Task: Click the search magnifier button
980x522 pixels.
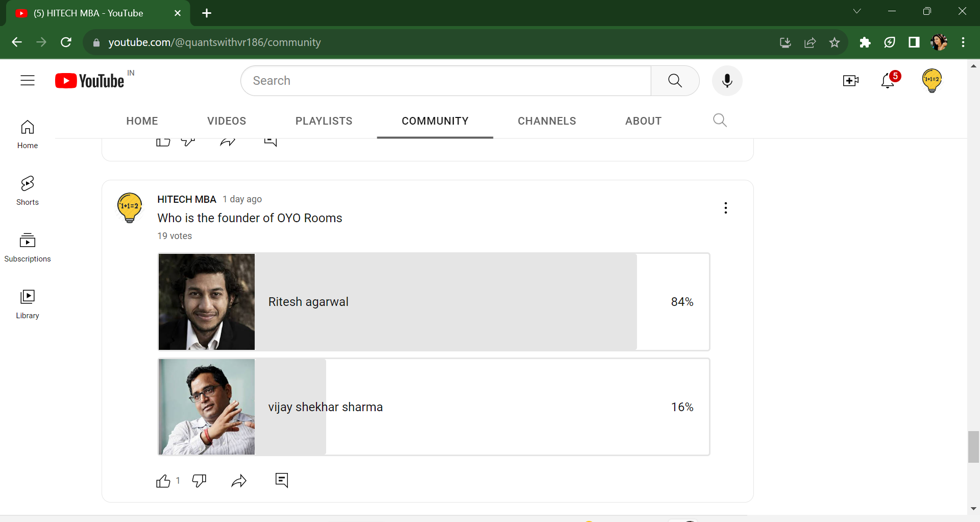Action: click(675, 81)
